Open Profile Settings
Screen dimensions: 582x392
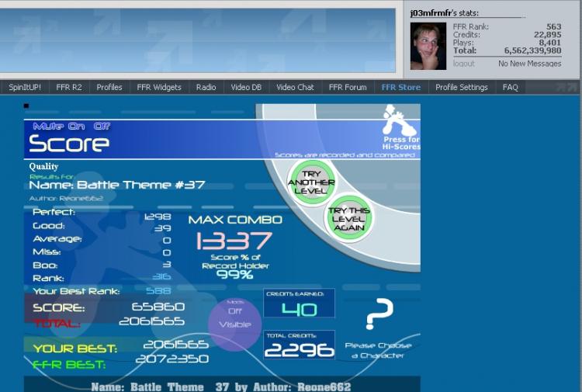(462, 87)
